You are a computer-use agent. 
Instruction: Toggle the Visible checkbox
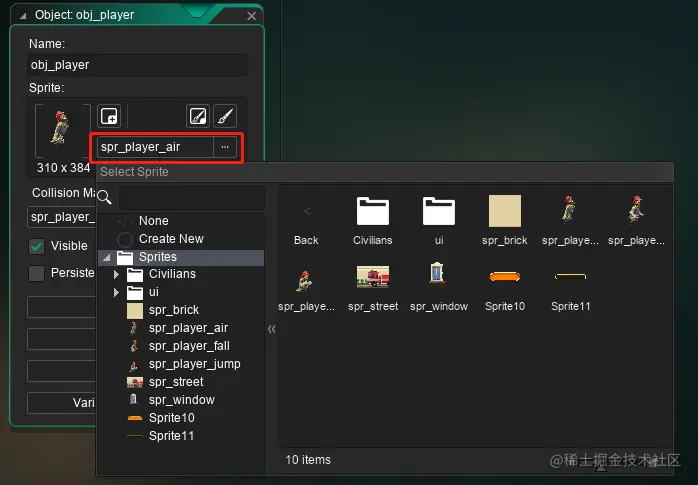tap(37, 246)
